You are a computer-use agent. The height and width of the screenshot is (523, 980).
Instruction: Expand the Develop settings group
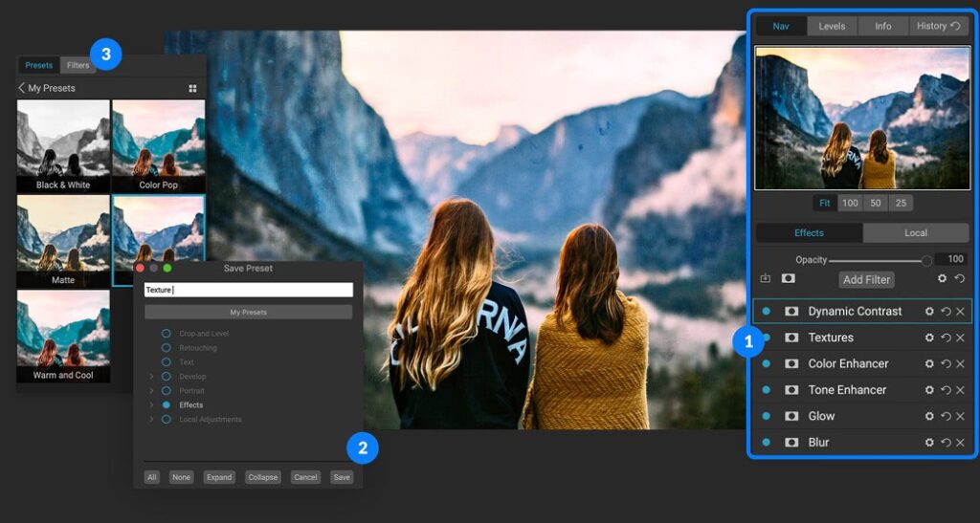[x=151, y=377]
